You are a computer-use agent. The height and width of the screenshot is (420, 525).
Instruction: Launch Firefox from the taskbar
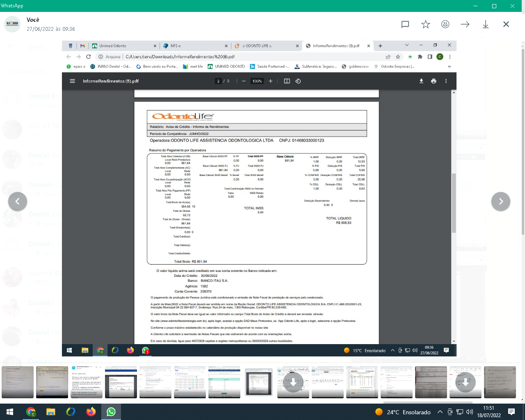(91, 412)
